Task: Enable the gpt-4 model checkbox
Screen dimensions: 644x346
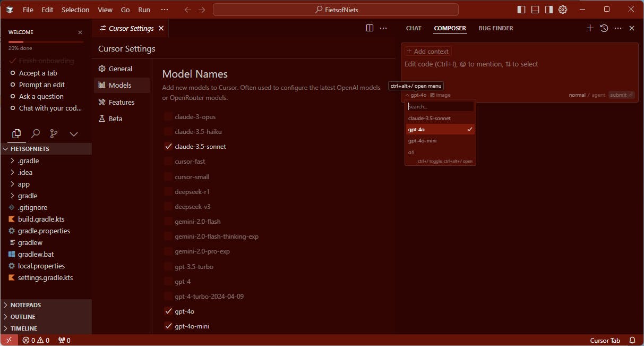Action: pyautogui.click(x=168, y=281)
